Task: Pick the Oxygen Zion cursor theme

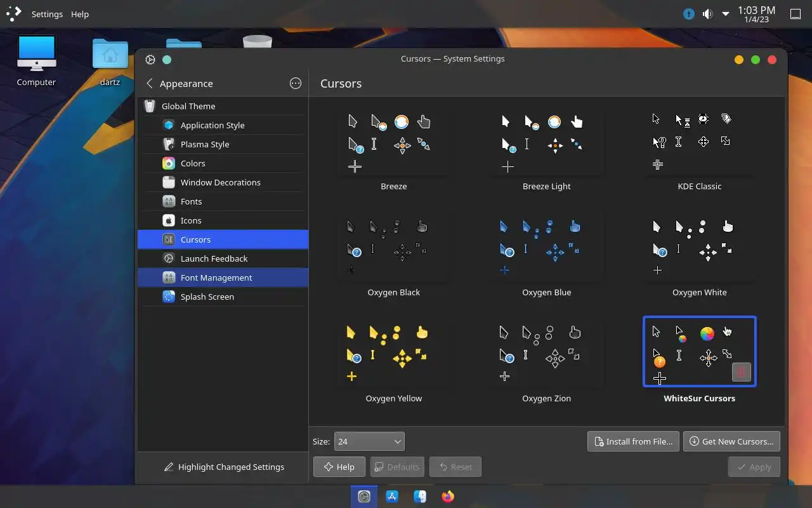Action: [547, 362]
